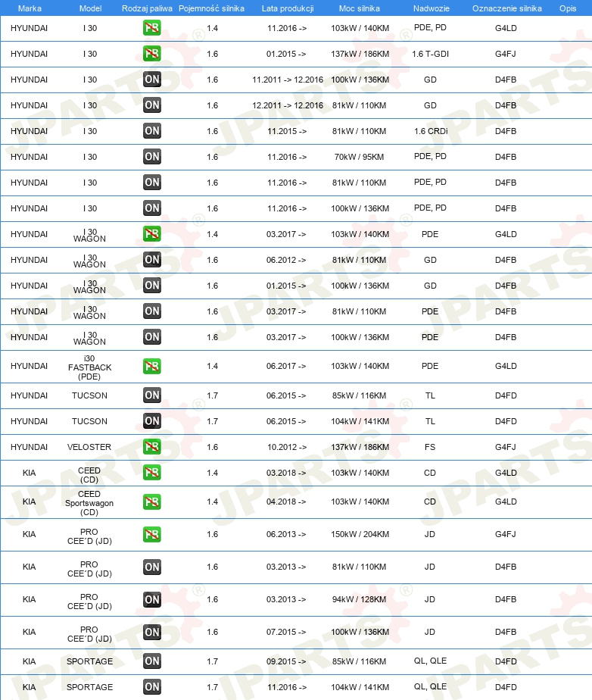Click petrol fuel icon for I 30 G4LD 11.2016

151,28
